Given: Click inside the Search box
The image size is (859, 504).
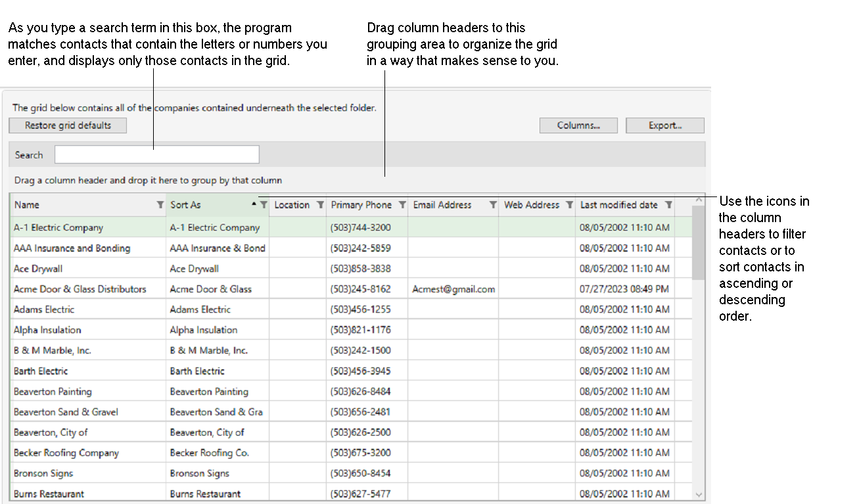Looking at the screenshot, I should [156, 154].
